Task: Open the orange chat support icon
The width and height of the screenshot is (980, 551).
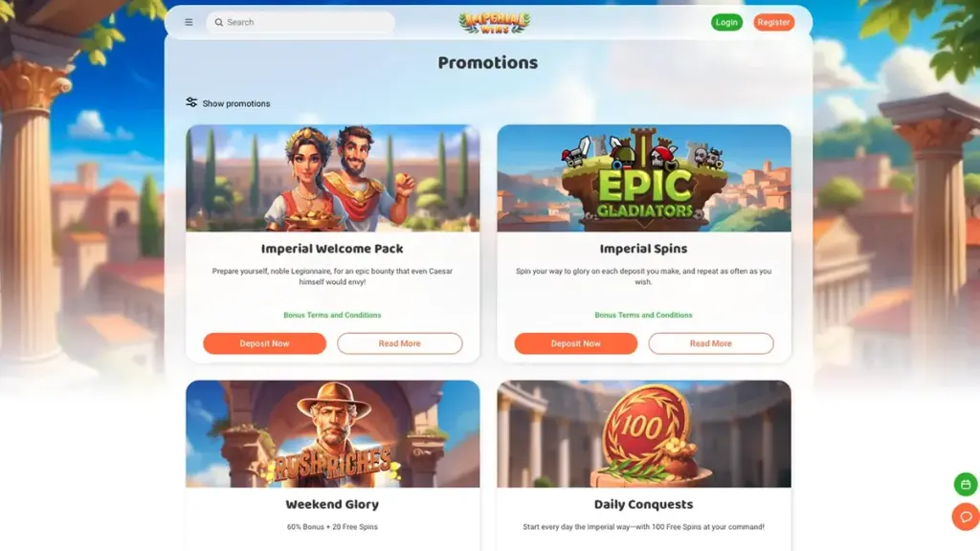Action: click(x=966, y=517)
